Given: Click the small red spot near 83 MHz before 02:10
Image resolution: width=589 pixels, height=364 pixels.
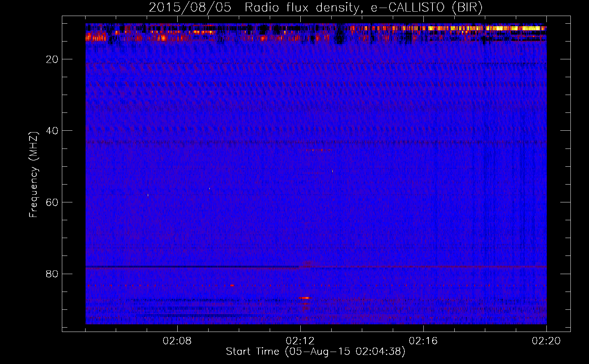Looking at the screenshot, I should tap(232, 285).
